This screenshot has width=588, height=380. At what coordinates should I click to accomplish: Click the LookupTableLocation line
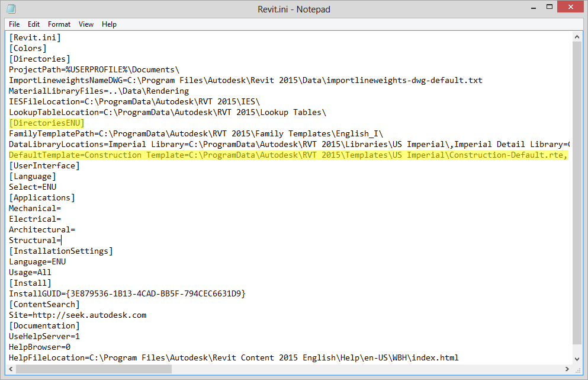coord(168,112)
